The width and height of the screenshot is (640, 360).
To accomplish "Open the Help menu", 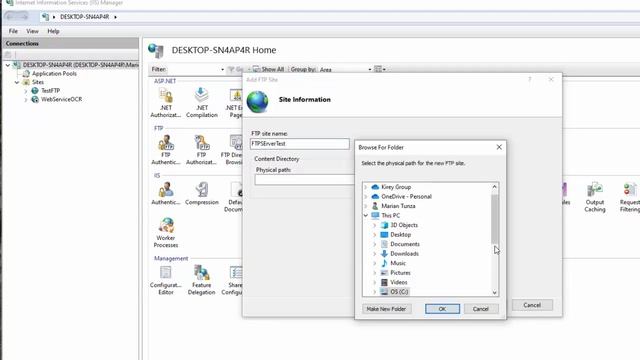I will coord(53,31).
